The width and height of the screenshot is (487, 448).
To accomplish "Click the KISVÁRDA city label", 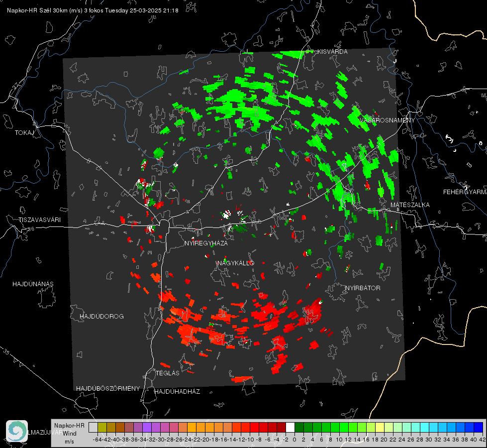I will pos(332,52).
